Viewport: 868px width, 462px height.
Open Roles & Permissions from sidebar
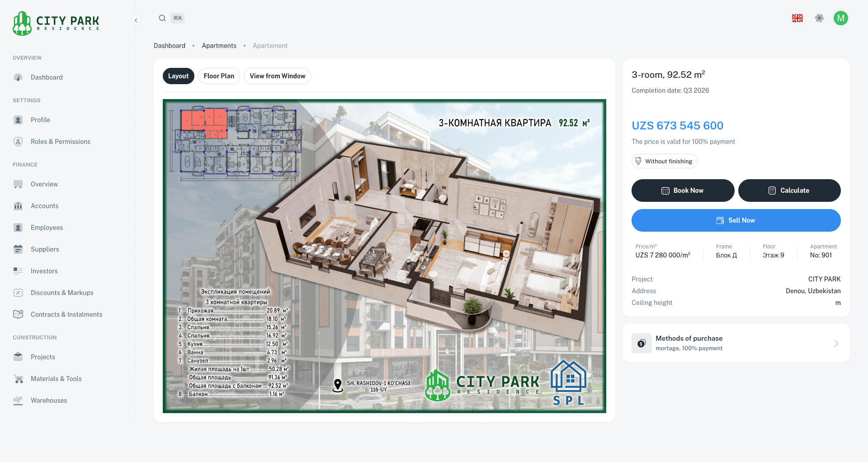pos(60,142)
